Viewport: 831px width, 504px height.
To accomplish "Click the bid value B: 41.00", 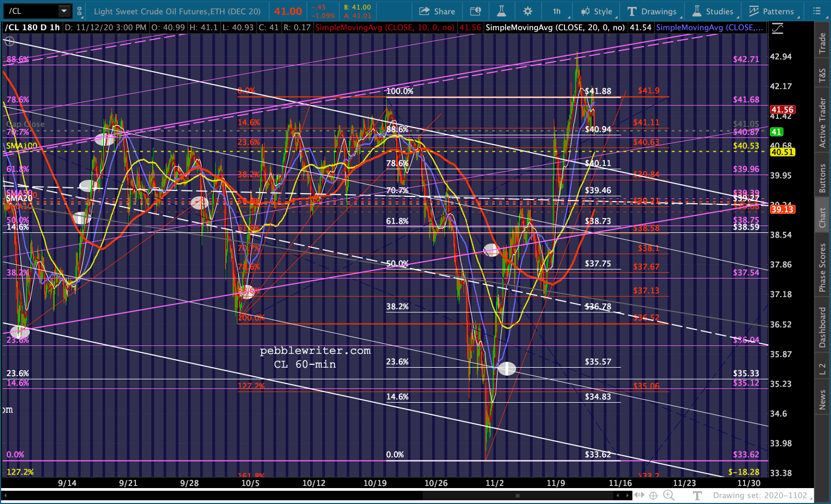I will click(x=357, y=7).
